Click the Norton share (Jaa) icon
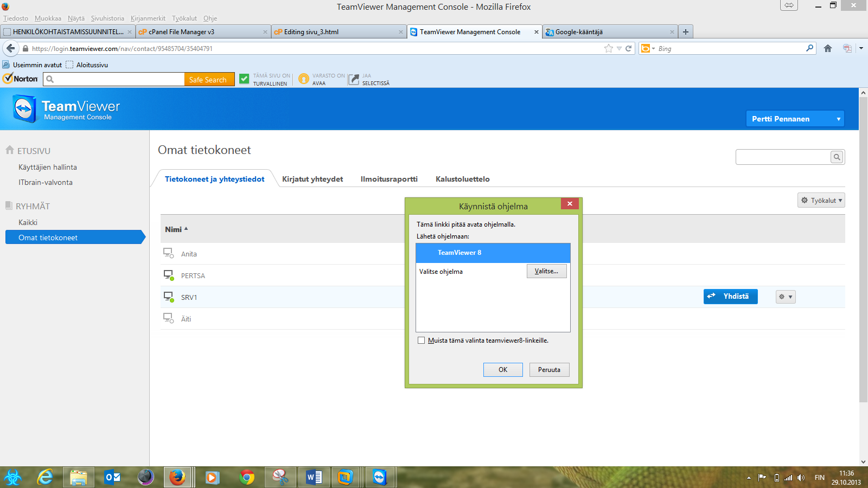This screenshot has height=488, width=868. 354,79
